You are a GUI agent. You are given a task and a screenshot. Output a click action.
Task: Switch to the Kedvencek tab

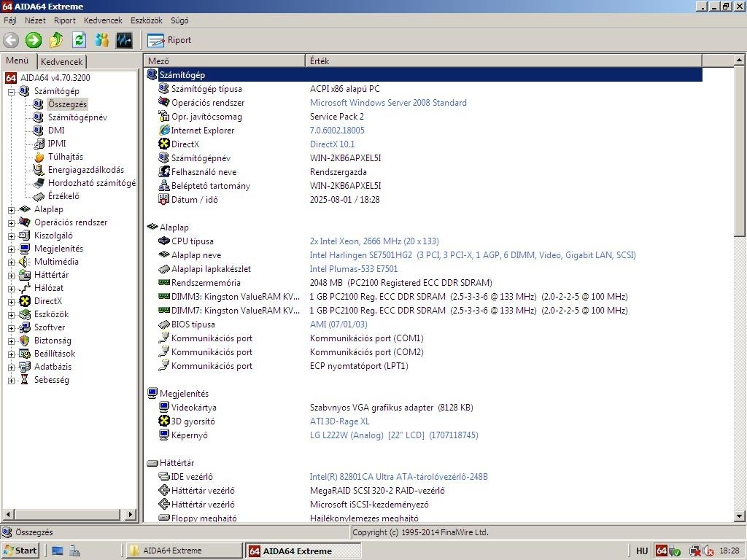[x=61, y=61]
